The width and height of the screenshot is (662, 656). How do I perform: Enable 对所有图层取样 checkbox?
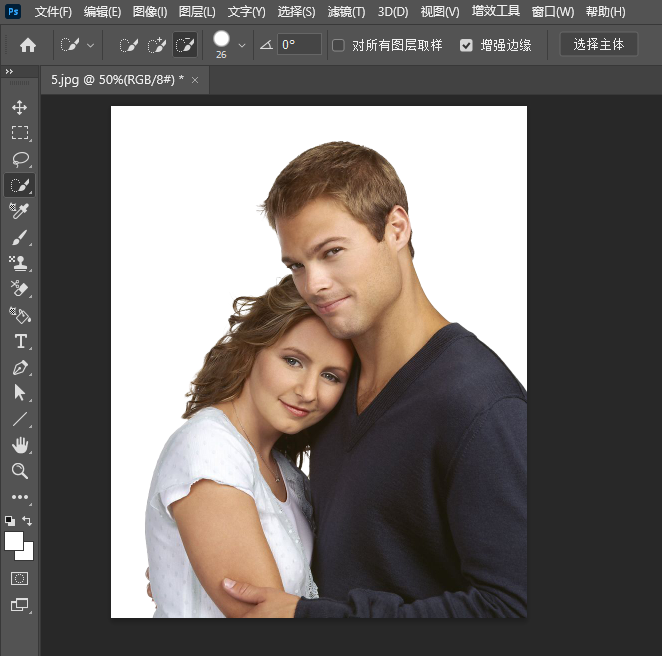click(x=338, y=45)
